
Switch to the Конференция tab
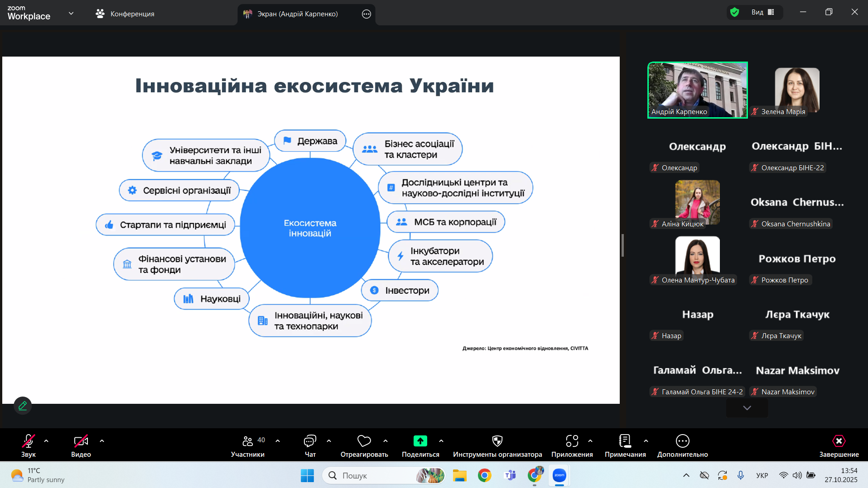pos(125,14)
